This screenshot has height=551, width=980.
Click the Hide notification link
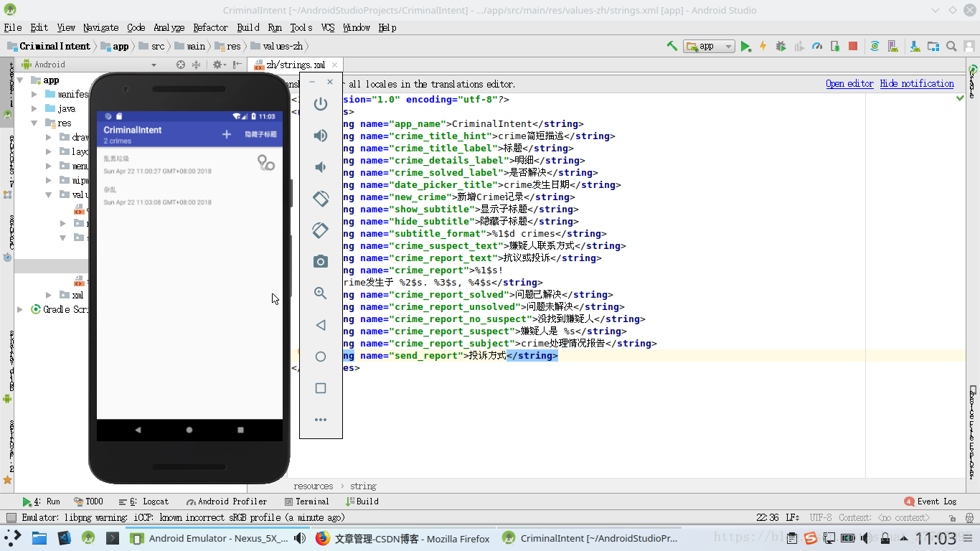click(917, 83)
